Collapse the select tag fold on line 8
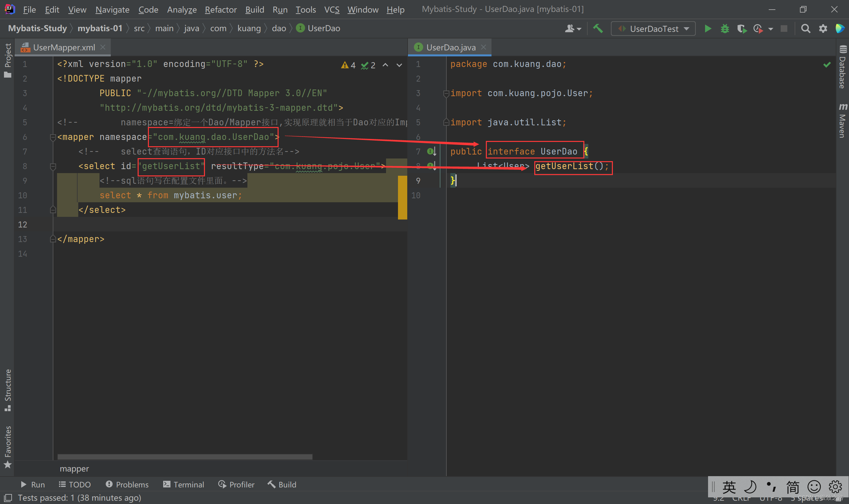849x504 pixels. coord(53,166)
